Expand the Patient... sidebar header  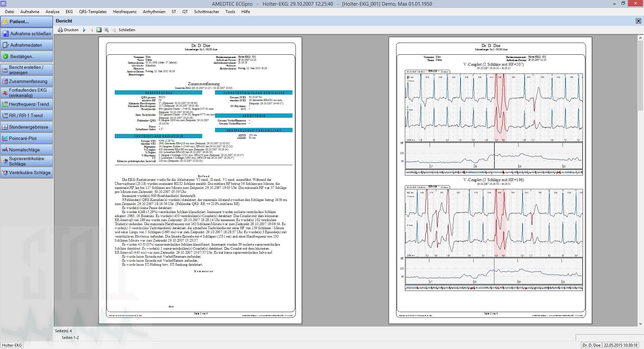point(27,21)
